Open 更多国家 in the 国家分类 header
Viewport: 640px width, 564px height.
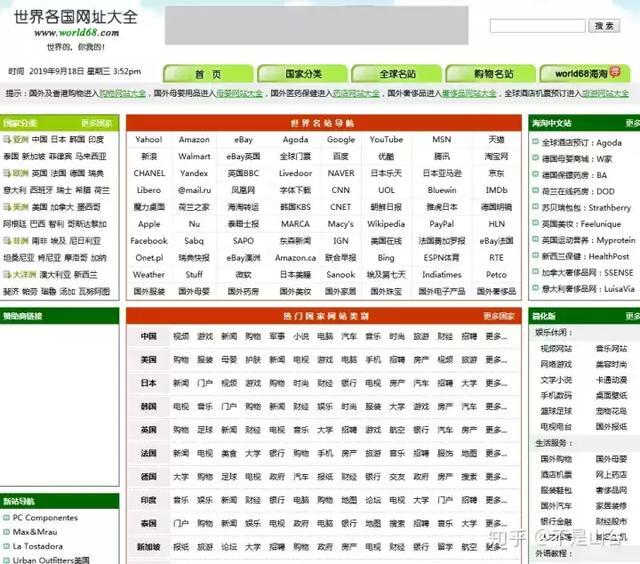tap(96, 123)
